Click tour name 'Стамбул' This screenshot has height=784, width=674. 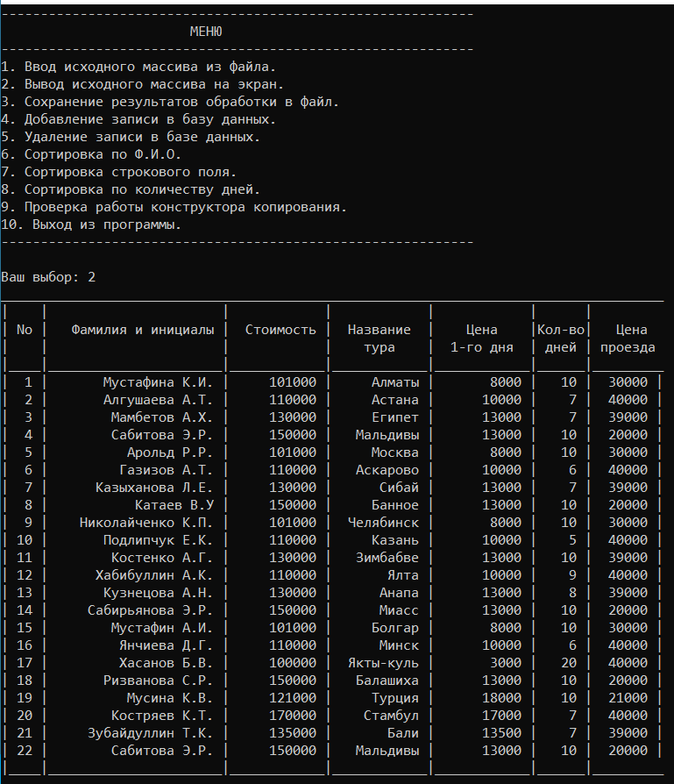click(391, 715)
